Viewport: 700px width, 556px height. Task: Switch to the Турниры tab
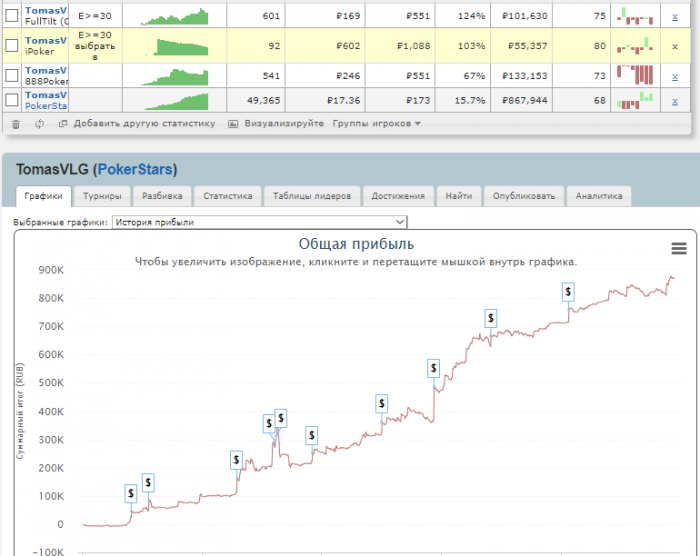tap(102, 196)
